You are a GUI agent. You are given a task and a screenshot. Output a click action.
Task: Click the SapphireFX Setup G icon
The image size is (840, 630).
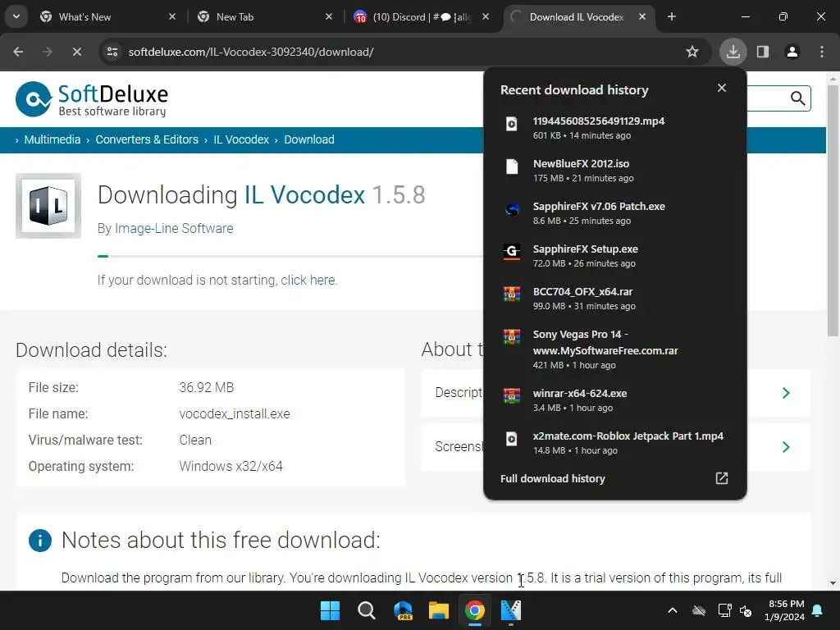(x=512, y=252)
